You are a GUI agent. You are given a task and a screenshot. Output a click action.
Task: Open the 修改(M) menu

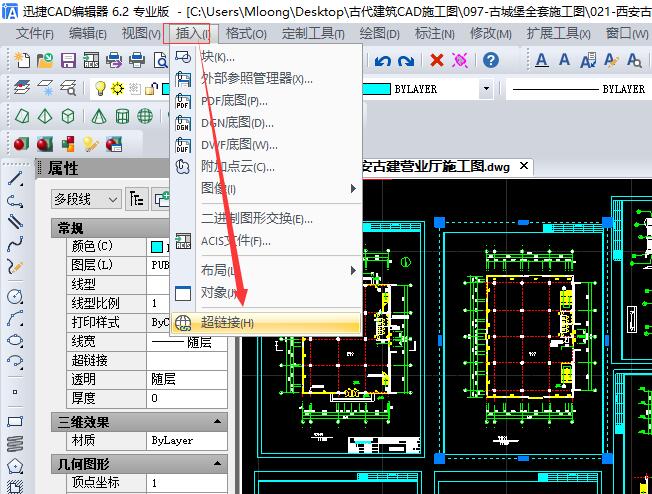(491, 33)
